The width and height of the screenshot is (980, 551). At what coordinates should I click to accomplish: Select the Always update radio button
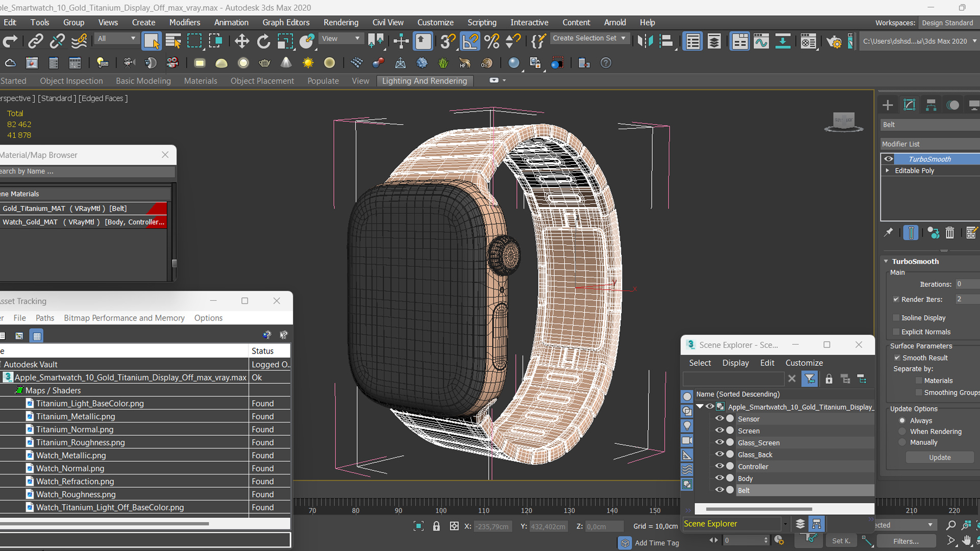click(x=902, y=420)
